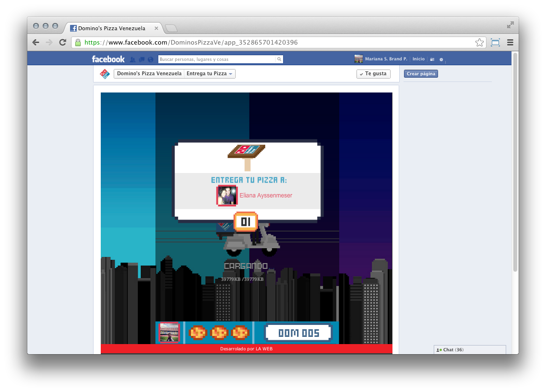Open the Chat (36) bar

470,349
